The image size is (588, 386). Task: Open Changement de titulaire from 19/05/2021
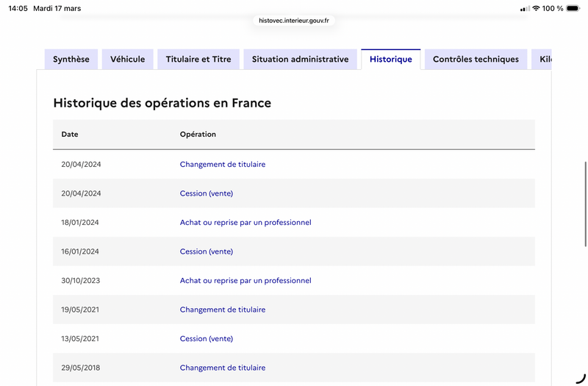pyautogui.click(x=223, y=310)
